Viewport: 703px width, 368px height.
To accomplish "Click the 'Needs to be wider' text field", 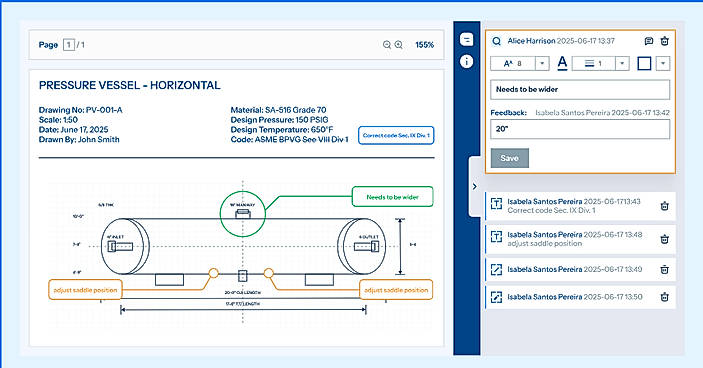I will [x=580, y=90].
